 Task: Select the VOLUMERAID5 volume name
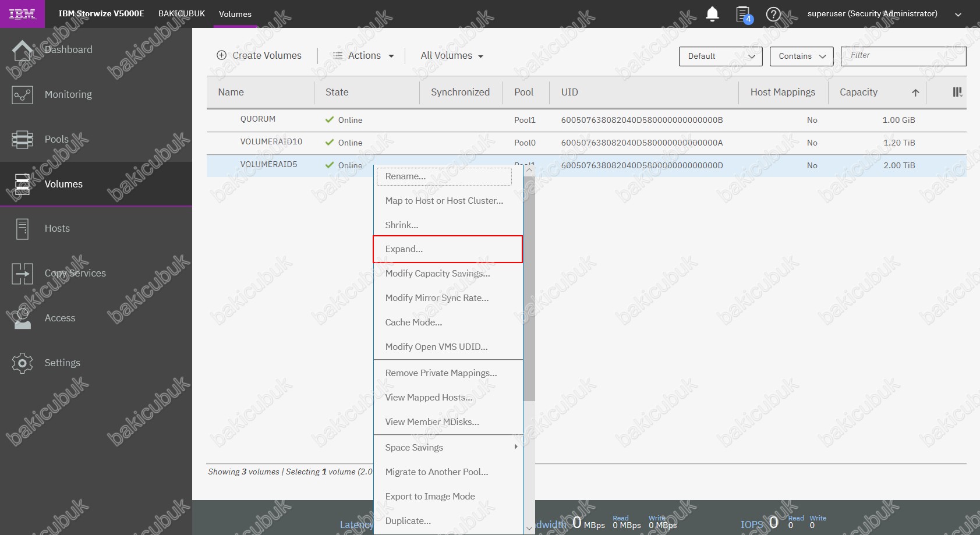point(268,165)
